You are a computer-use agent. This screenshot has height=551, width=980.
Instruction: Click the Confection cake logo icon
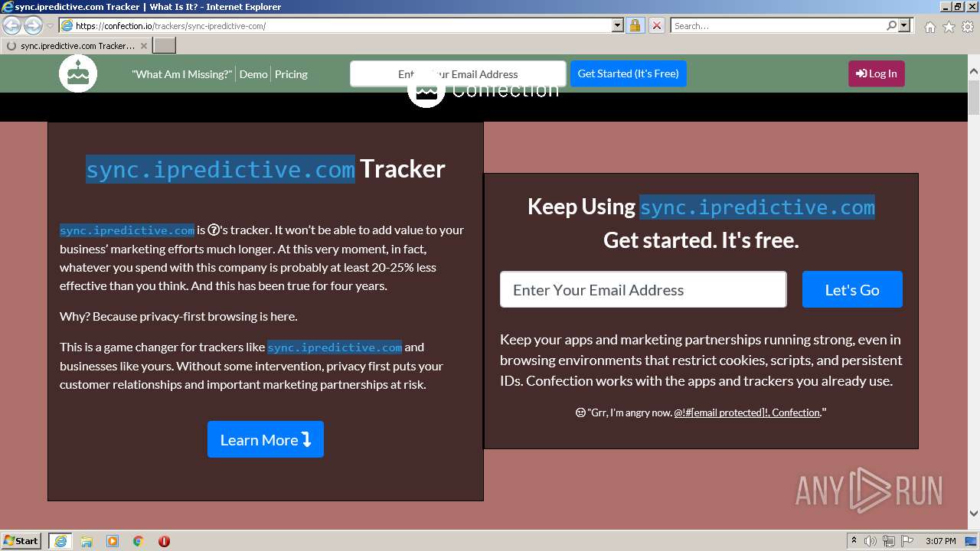point(78,73)
